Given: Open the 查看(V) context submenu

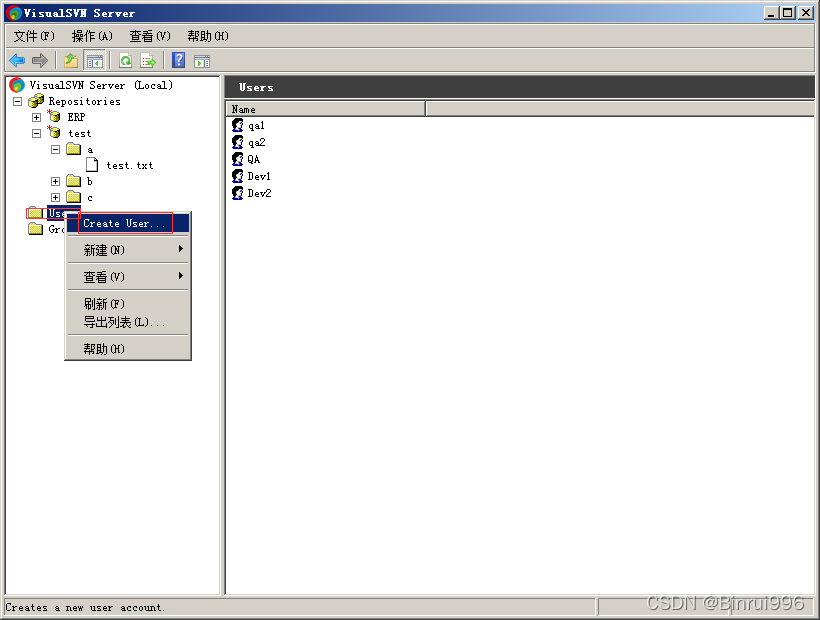Looking at the screenshot, I should [128, 277].
